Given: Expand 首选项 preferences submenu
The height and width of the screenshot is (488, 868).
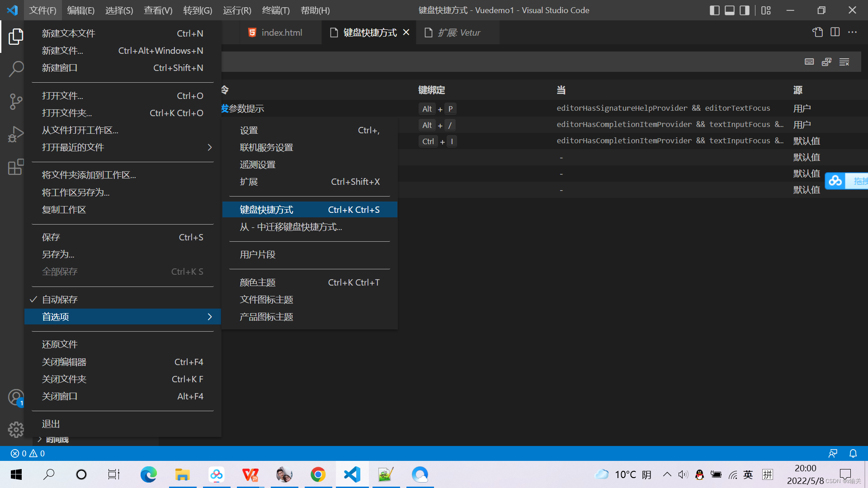Looking at the screenshot, I should click(123, 317).
